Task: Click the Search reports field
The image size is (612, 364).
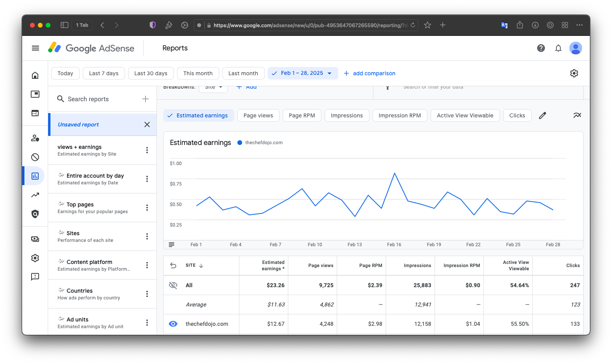Action: click(x=88, y=99)
